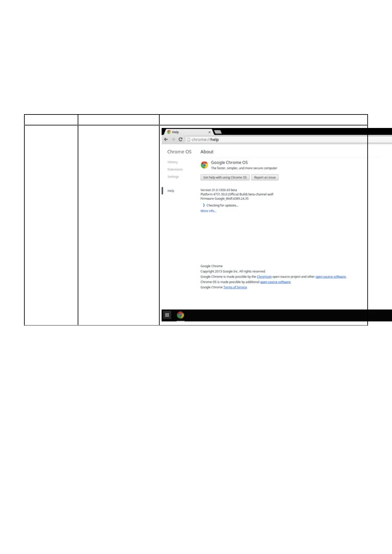Screen dimensions: 392x554
Task: Click the browser back arrow
Action: pyautogui.click(x=166, y=139)
